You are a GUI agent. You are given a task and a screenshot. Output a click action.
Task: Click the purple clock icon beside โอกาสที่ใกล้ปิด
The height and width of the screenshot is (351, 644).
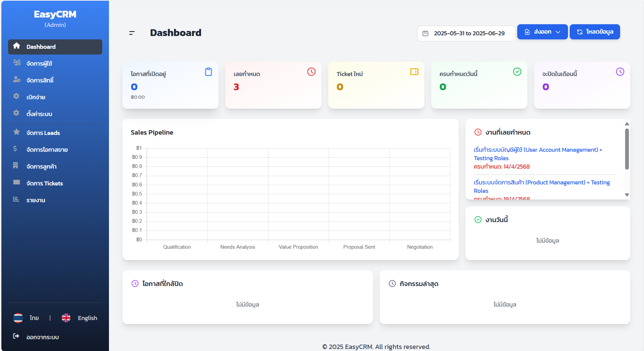coord(135,283)
